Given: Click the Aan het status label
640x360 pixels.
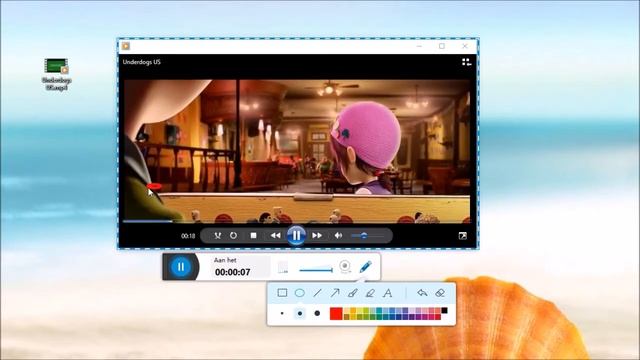Looking at the screenshot, I should pos(225,260).
